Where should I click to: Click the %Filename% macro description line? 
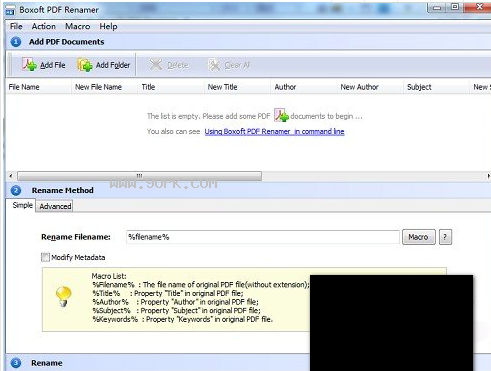click(201, 285)
